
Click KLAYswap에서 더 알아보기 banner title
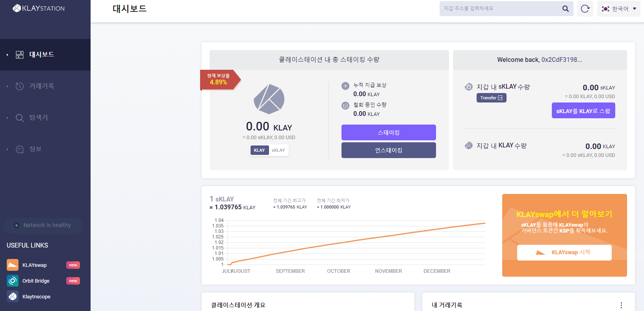click(x=564, y=214)
